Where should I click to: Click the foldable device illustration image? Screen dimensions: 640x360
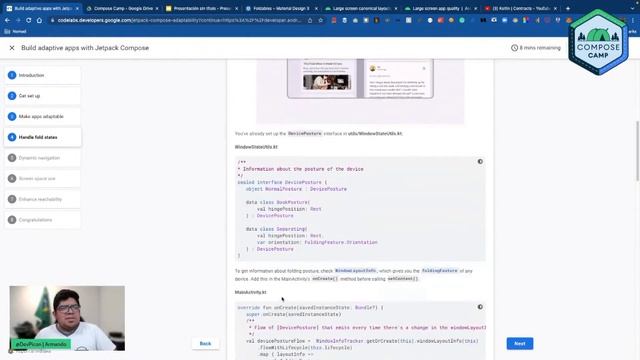pos(360,91)
